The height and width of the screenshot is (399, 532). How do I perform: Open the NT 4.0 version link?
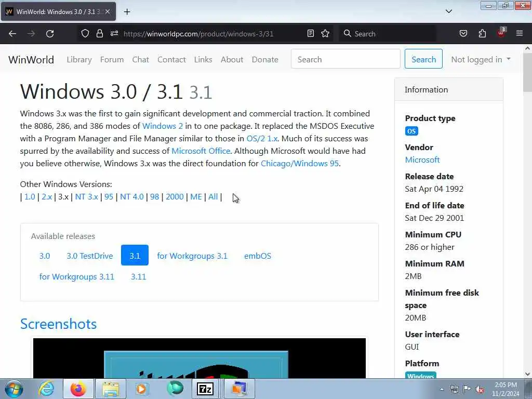[x=131, y=197]
